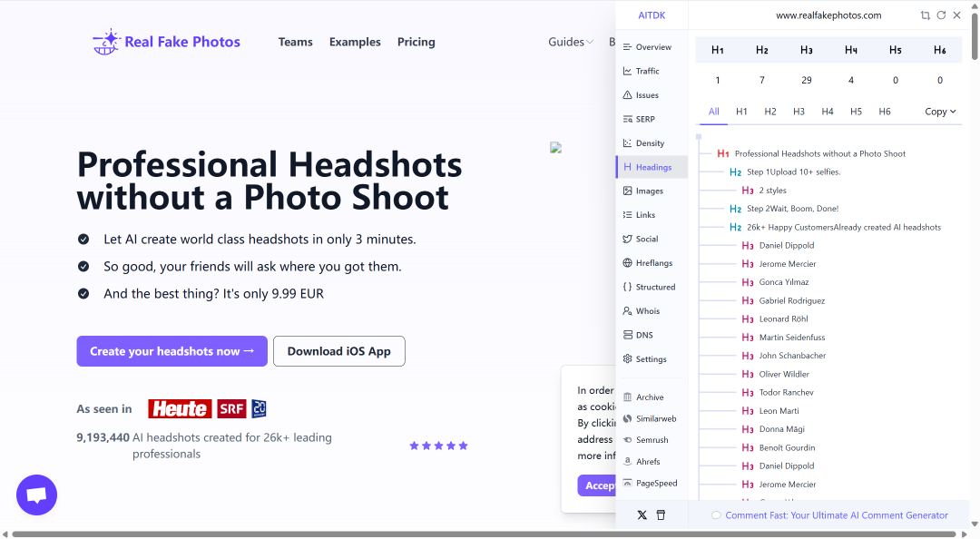Viewport: 980px width, 539px height.
Task: Select the H2 Step 2Wait, Boom, Done! row
Action: (784, 209)
